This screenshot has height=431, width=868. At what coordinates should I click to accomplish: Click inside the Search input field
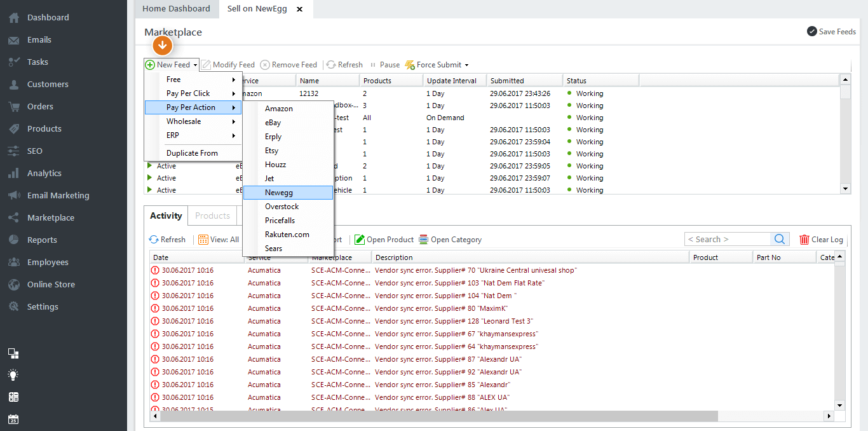pyautogui.click(x=728, y=239)
